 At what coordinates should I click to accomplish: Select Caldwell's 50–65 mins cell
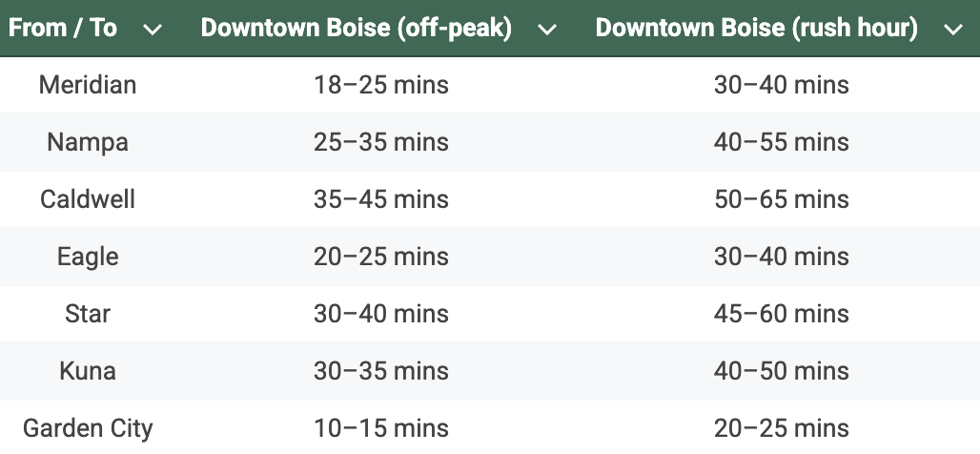tap(782, 199)
